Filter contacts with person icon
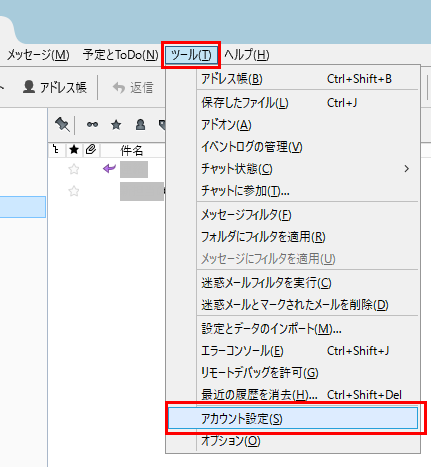 [x=140, y=125]
